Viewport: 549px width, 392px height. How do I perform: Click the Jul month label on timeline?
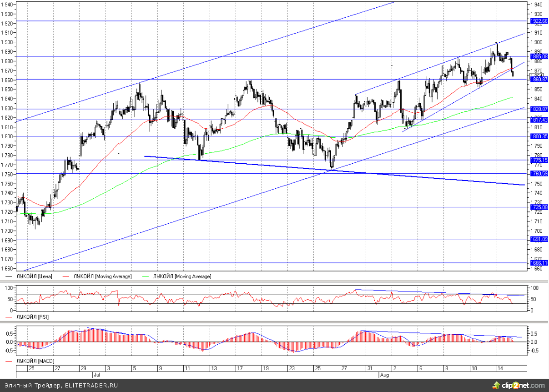pyautogui.click(x=96, y=375)
